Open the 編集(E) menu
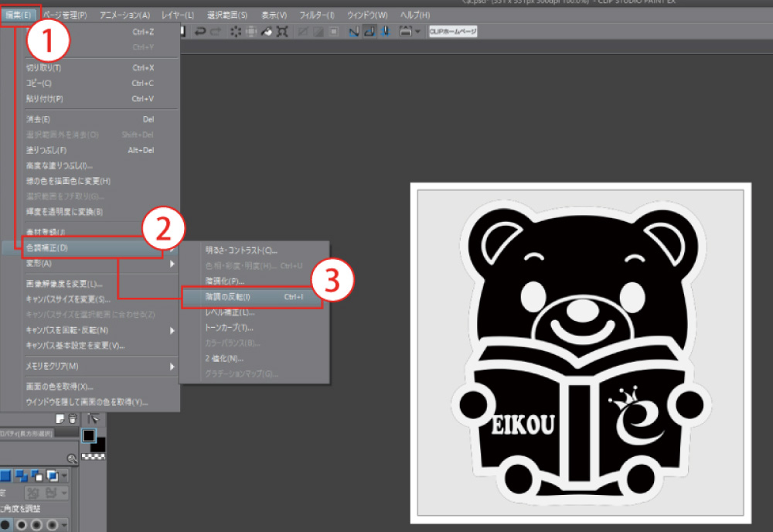 [19, 15]
